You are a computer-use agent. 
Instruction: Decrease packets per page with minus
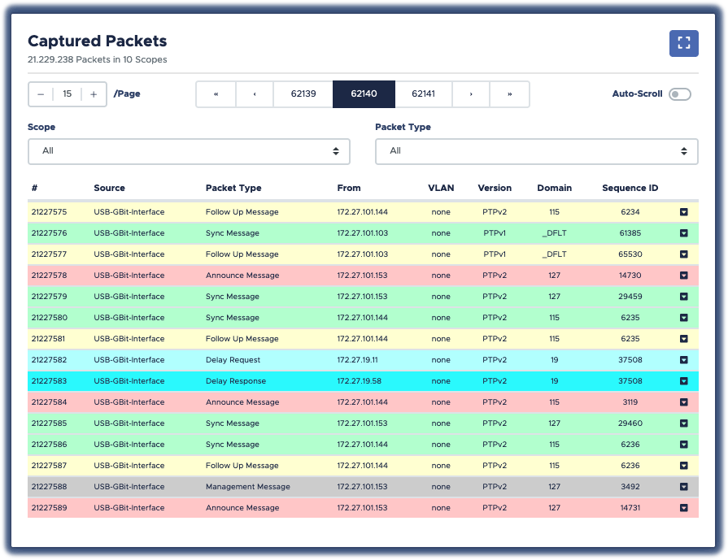(x=41, y=94)
